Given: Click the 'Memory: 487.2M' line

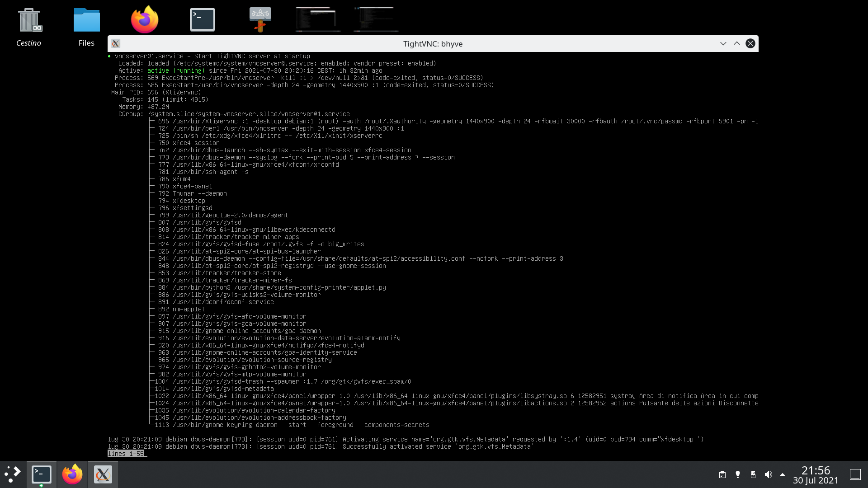Looking at the screenshot, I should point(144,107).
